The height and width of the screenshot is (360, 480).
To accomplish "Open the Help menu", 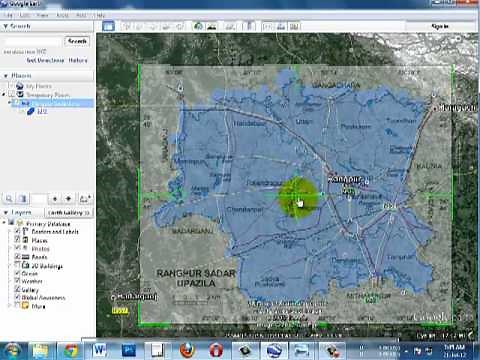I will (x=99, y=15).
